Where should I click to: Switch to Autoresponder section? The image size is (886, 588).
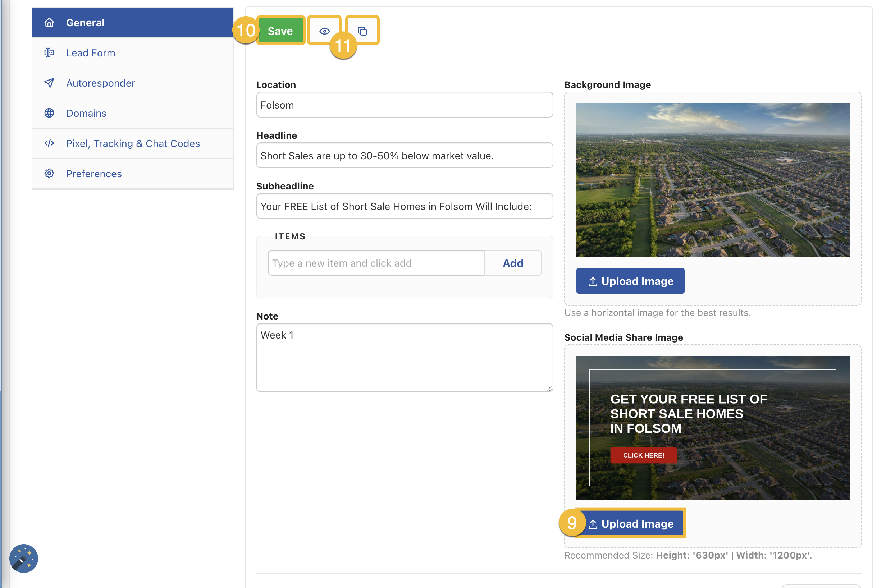[101, 83]
